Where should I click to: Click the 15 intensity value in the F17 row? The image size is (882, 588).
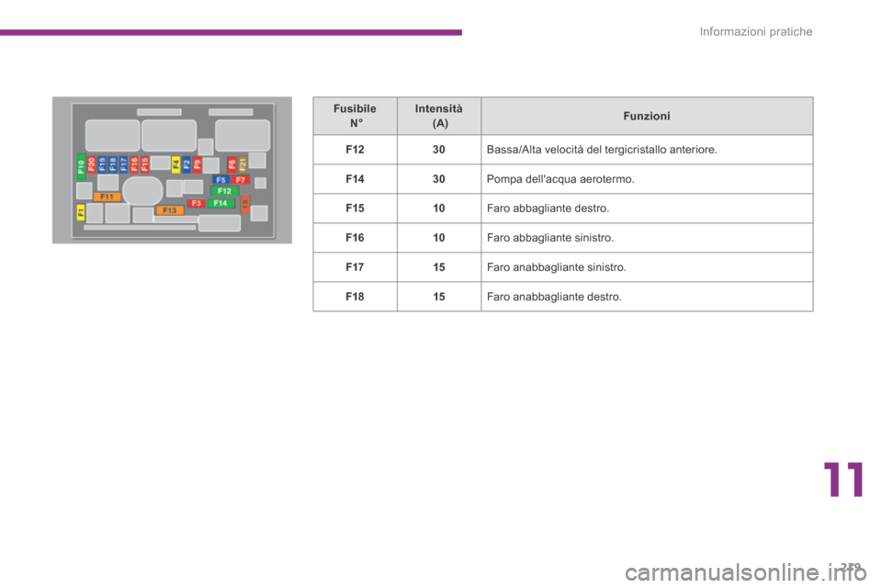439,267
